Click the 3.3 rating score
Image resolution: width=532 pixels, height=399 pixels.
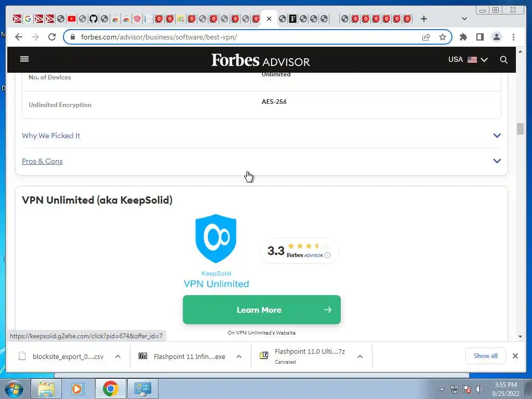pos(275,251)
